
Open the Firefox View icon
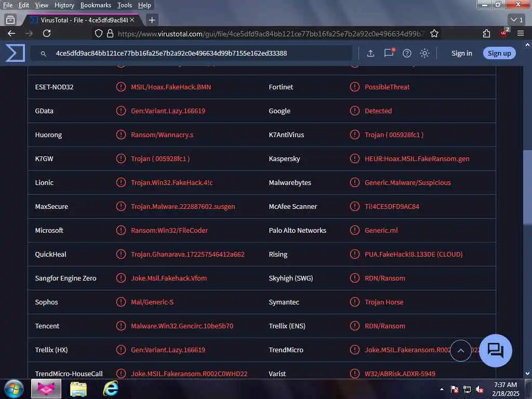click(10, 20)
